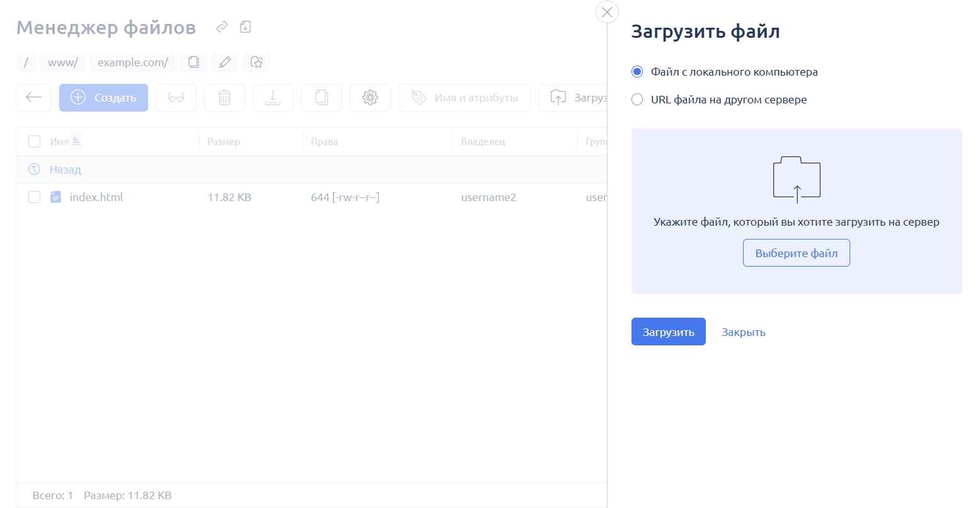Viewport: 980px width, 508px height.
Task: Click 'Выберите файл' to choose a file
Action: [796, 253]
